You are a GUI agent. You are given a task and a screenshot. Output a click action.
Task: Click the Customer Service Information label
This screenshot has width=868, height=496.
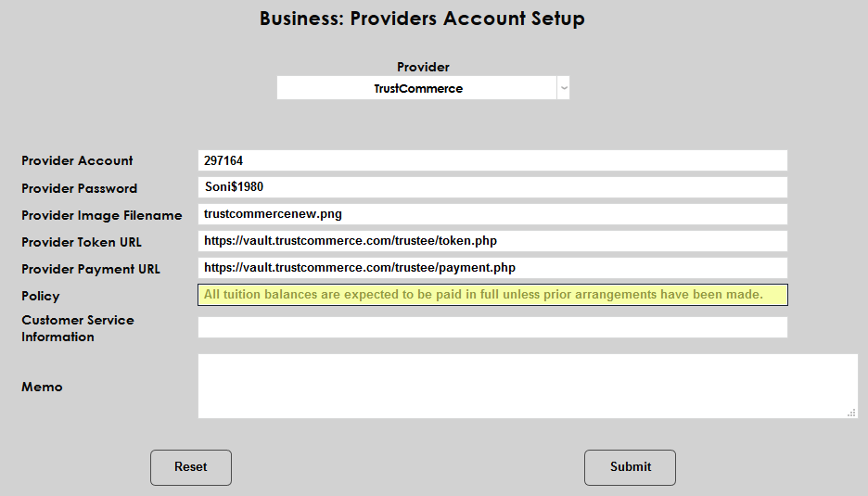[x=78, y=328]
